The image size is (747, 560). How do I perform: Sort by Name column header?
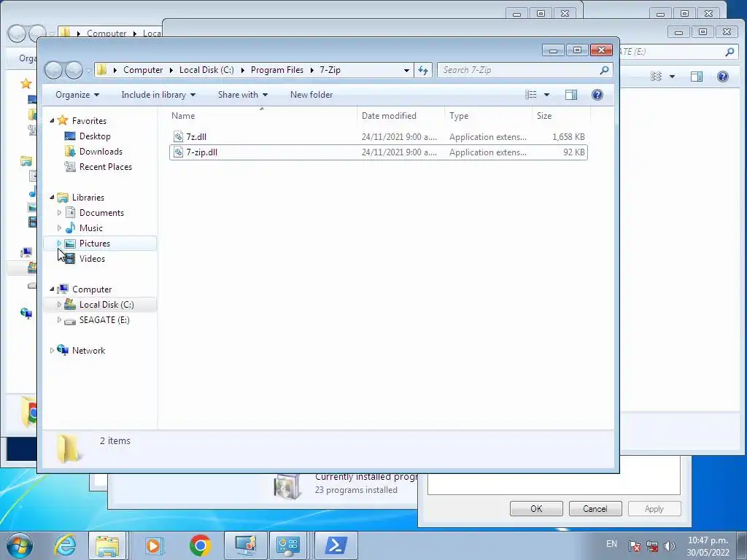tap(262, 116)
